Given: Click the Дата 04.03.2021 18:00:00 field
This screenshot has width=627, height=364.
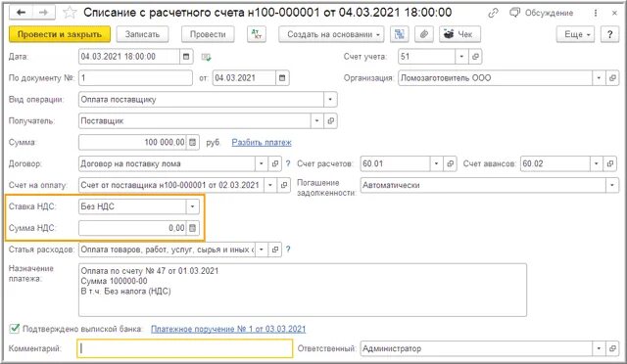Looking at the screenshot, I should pos(129,57).
